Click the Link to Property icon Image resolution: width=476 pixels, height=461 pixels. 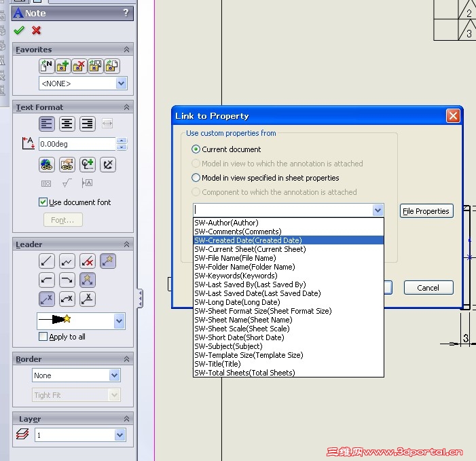click(67, 165)
